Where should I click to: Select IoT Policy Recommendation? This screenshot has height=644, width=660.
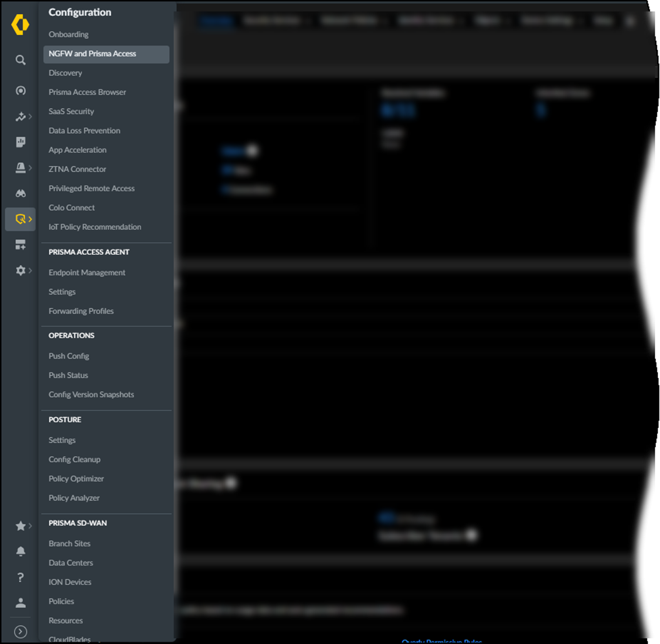tap(95, 227)
